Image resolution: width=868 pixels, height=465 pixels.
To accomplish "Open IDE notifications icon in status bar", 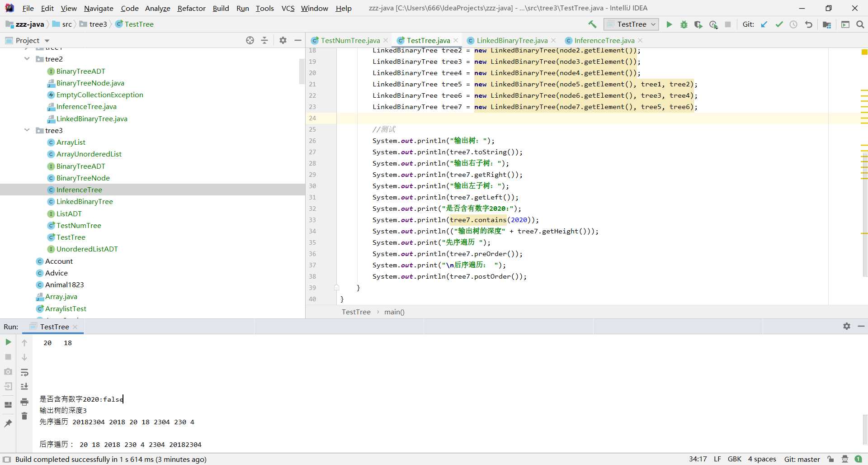I will click(859, 459).
